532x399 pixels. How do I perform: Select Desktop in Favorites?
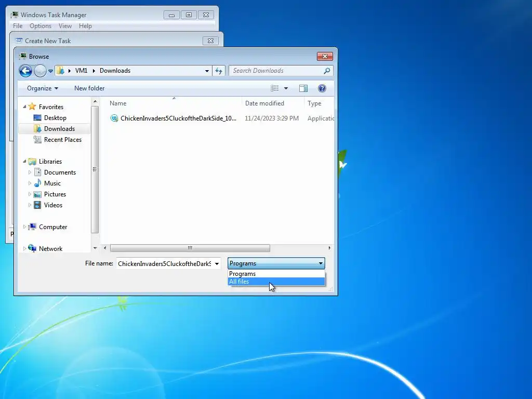(55, 118)
